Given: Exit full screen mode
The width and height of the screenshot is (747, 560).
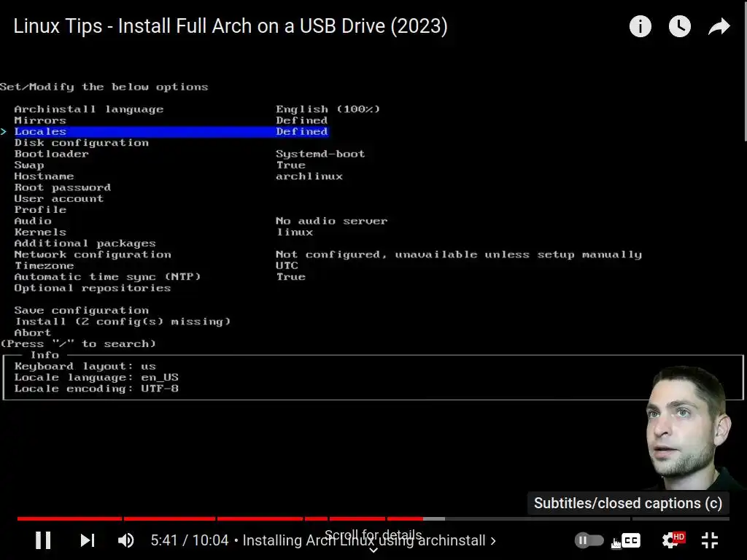Looking at the screenshot, I should point(710,540).
